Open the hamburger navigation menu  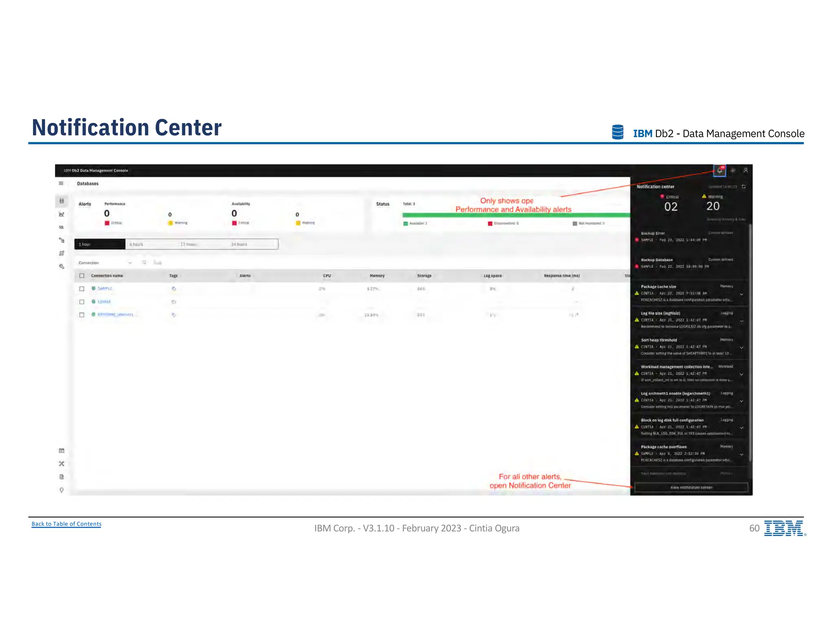pos(61,184)
